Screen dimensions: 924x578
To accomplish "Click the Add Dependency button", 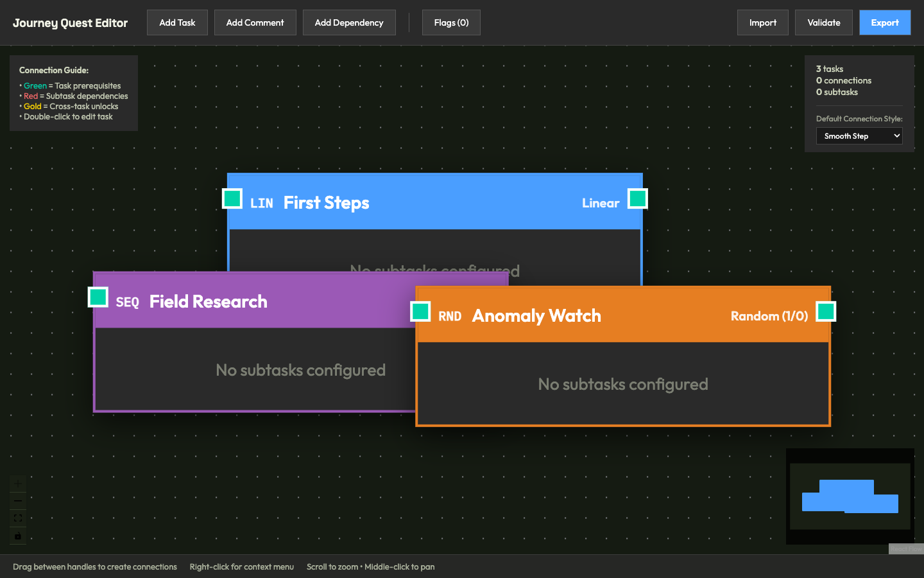I will 349,22.
